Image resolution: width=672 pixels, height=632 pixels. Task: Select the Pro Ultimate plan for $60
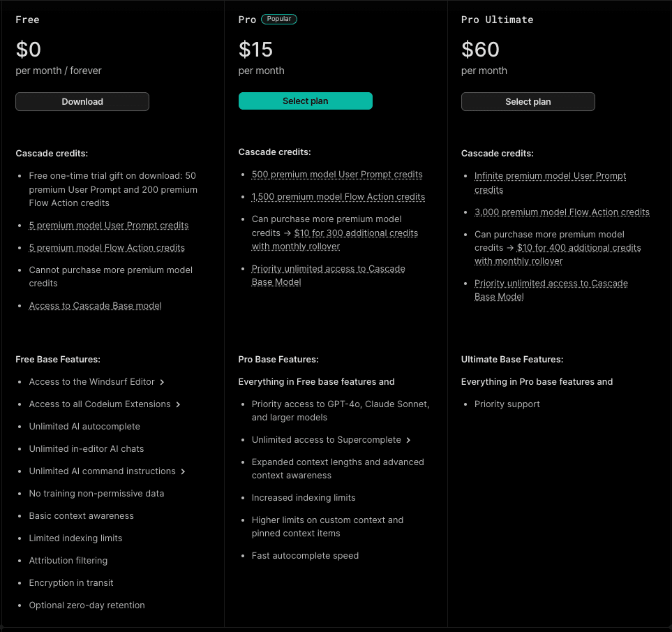tap(528, 102)
